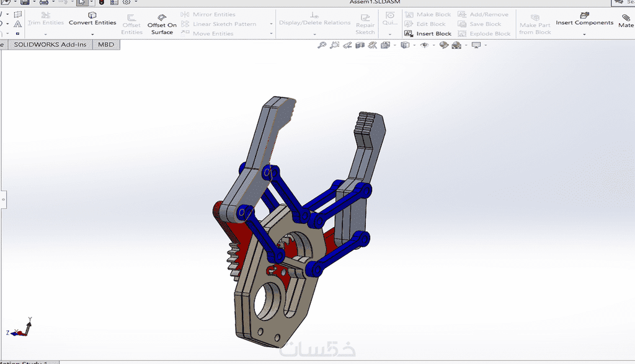Expand the Linear Sketch Pattern dropdown arrow
Image resolution: width=635 pixels, height=364 pixels.
[x=272, y=24]
